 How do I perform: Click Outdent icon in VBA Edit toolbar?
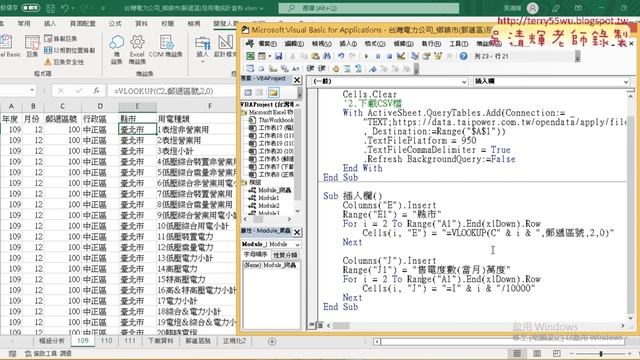322,69
